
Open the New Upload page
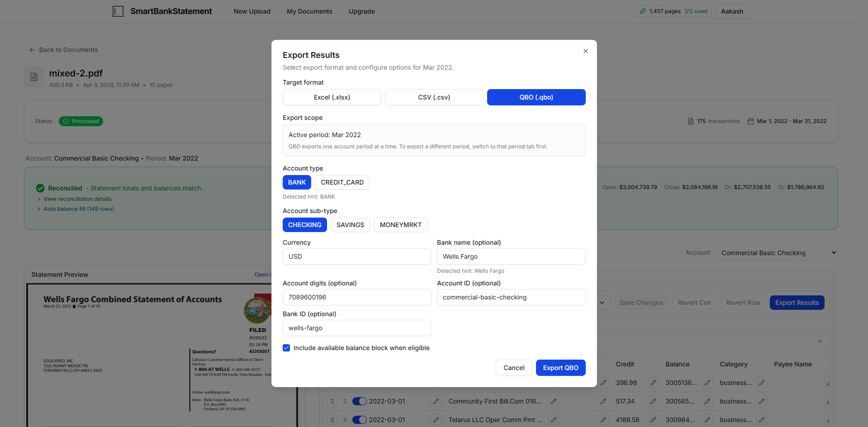coord(252,11)
